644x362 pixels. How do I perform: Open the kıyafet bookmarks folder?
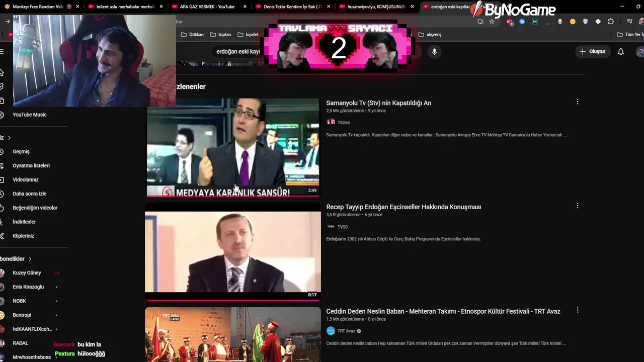pos(248,35)
